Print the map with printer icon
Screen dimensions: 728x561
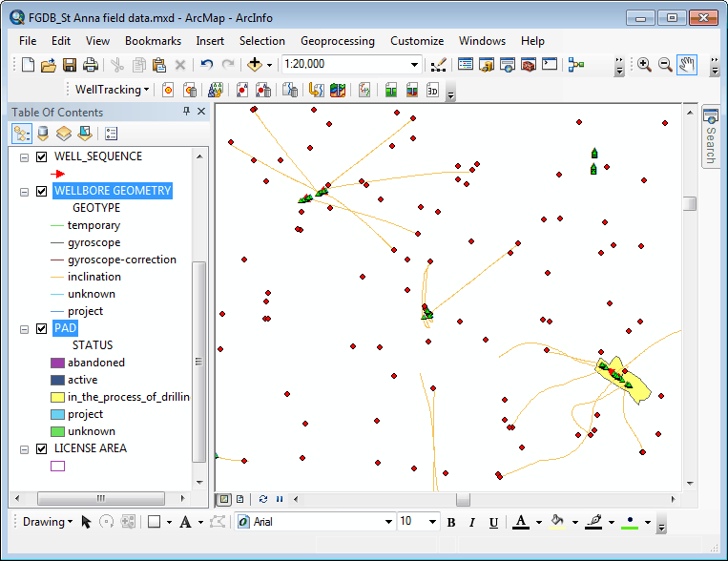pos(91,65)
